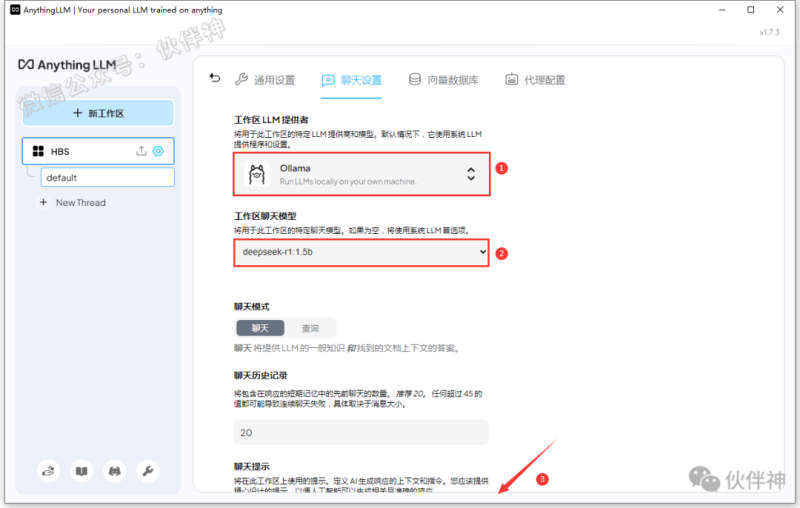
Task: Select the default thread
Action: click(x=107, y=177)
